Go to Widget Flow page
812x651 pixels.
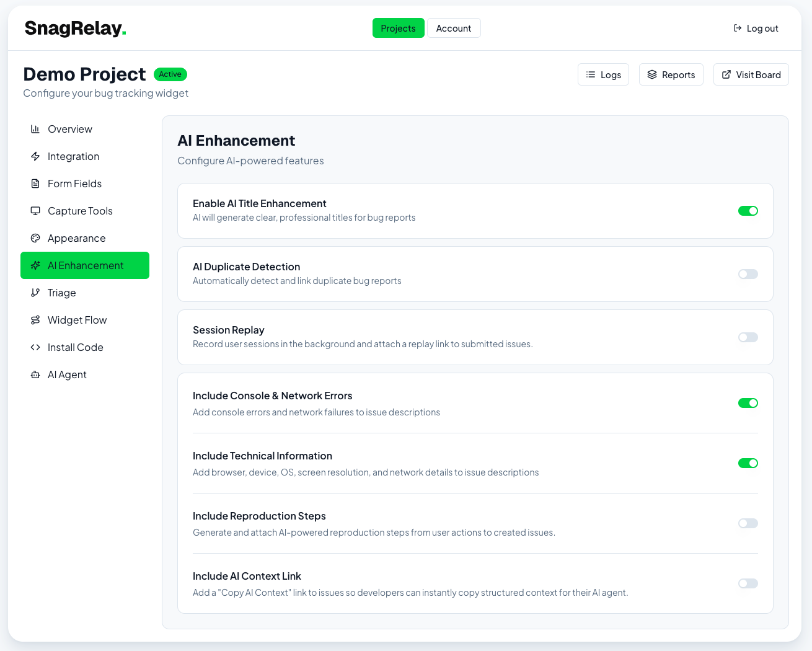pyautogui.click(x=85, y=320)
